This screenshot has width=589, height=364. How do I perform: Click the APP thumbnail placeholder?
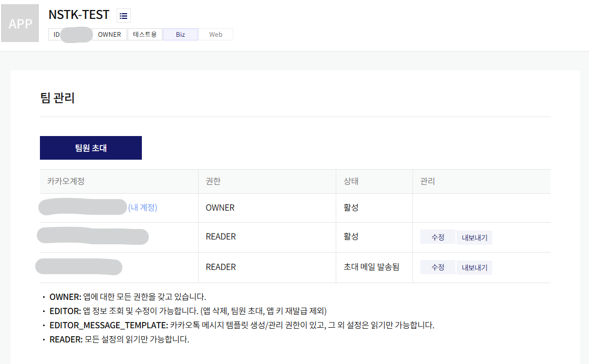[x=20, y=23]
